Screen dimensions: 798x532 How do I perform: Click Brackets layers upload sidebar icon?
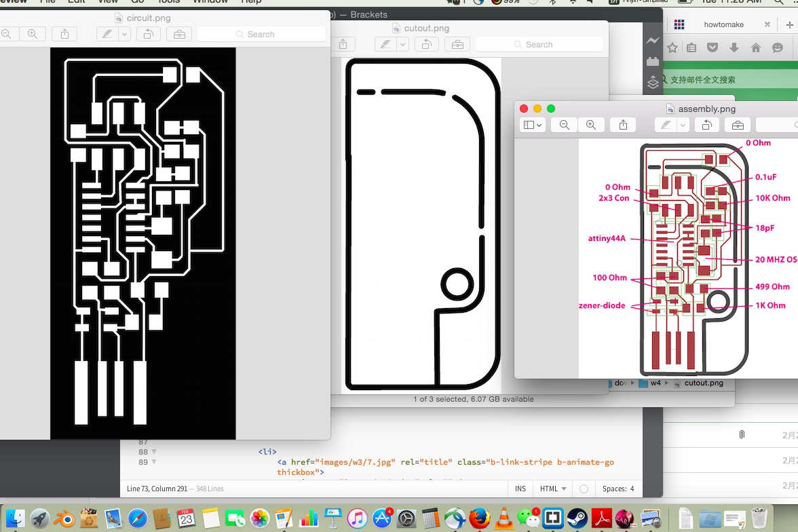click(653, 82)
